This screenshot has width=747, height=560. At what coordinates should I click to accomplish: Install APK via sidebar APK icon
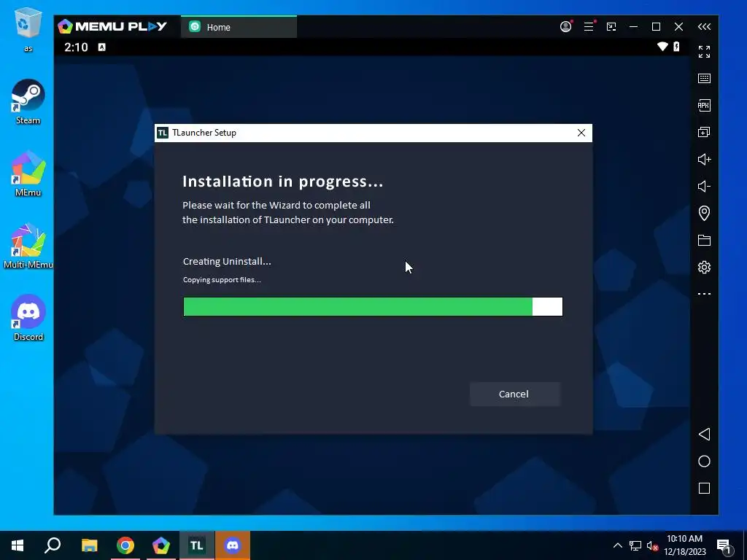[704, 105]
